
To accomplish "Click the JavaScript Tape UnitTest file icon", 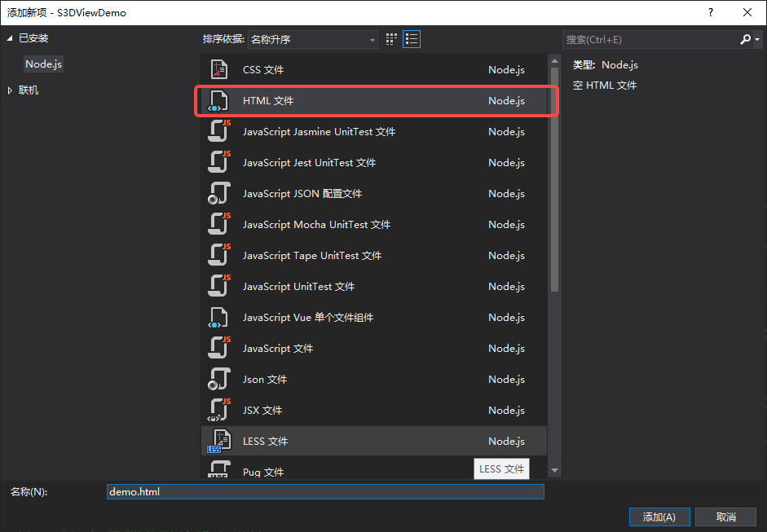I will 218,255.
